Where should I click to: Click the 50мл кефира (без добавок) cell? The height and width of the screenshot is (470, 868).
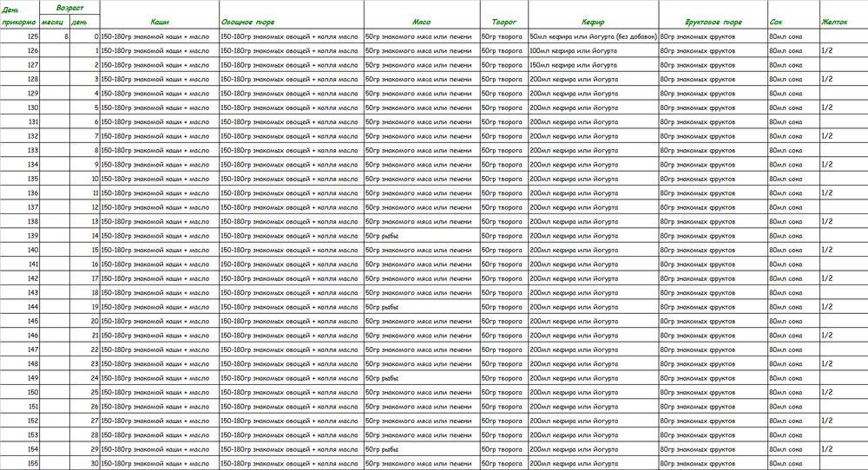coord(592,36)
